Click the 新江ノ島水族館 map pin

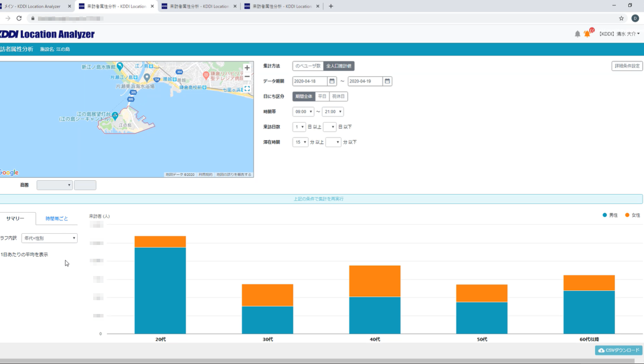click(120, 66)
